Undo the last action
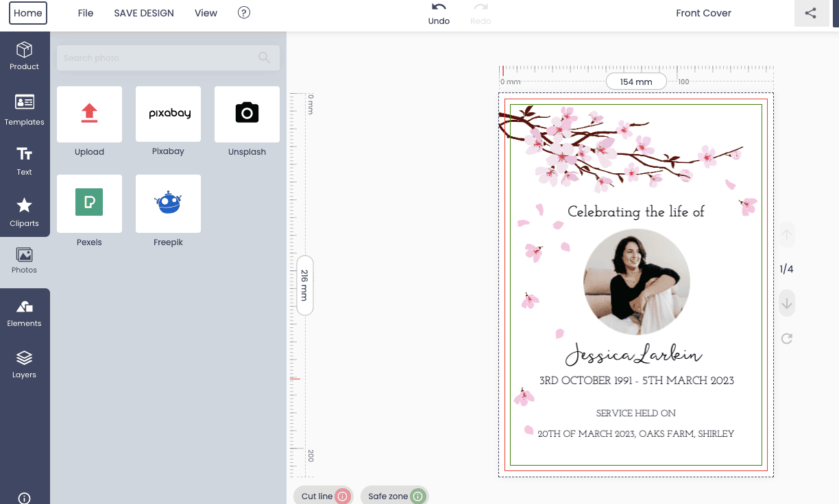This screenshot has height=504, width=839. click(x=439, y=13)
